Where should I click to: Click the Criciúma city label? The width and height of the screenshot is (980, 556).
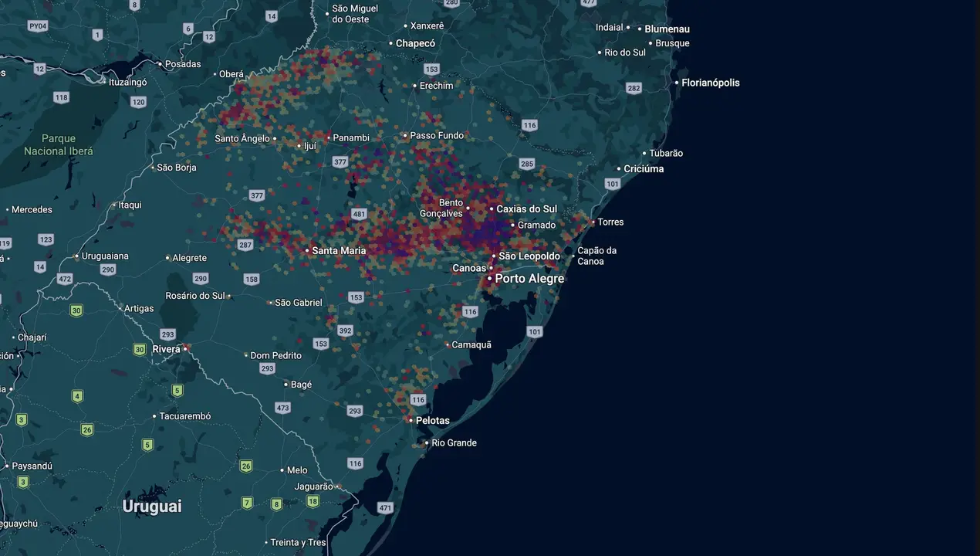644,169
